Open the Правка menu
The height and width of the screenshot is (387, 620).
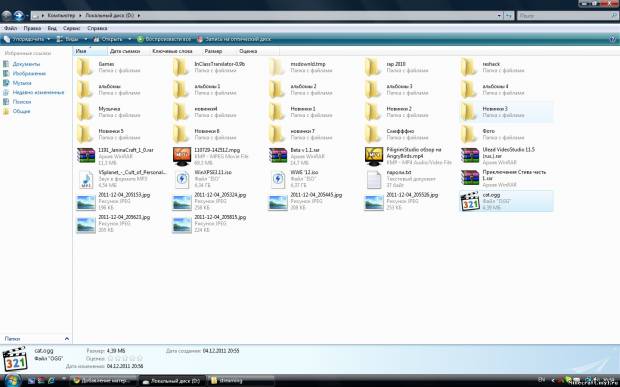tap(32, 28)
